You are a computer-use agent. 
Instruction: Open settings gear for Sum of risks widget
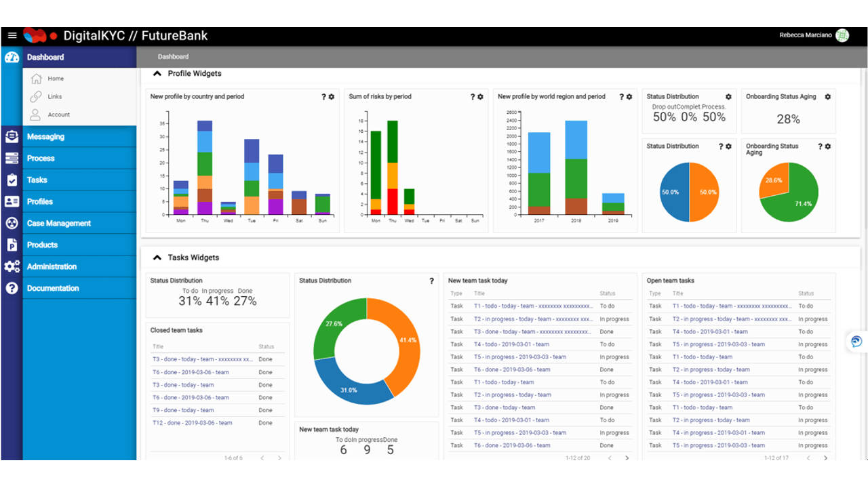click(x=480, y=97)
